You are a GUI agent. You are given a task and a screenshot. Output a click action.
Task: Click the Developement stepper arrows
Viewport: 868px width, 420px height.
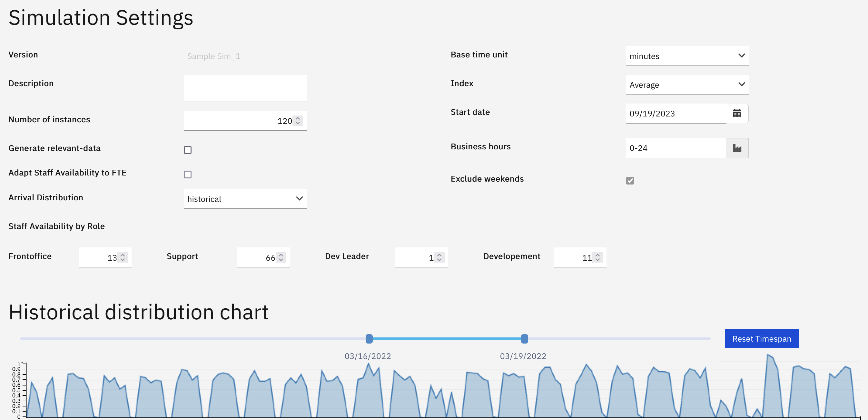tap(597, 257)
